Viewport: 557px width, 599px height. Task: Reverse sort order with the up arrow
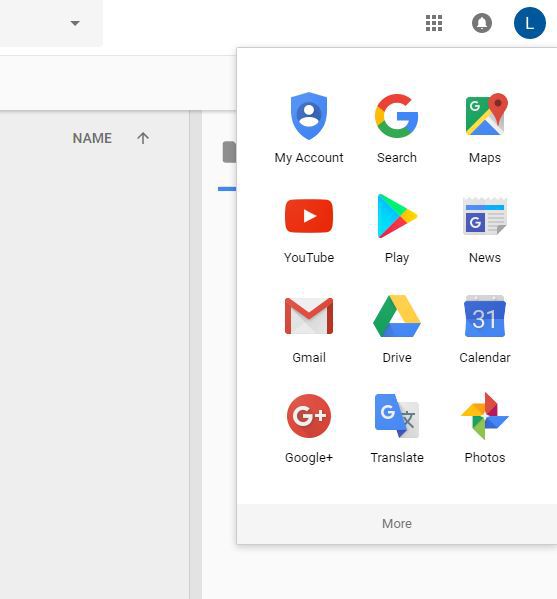(x=143, y=138)
